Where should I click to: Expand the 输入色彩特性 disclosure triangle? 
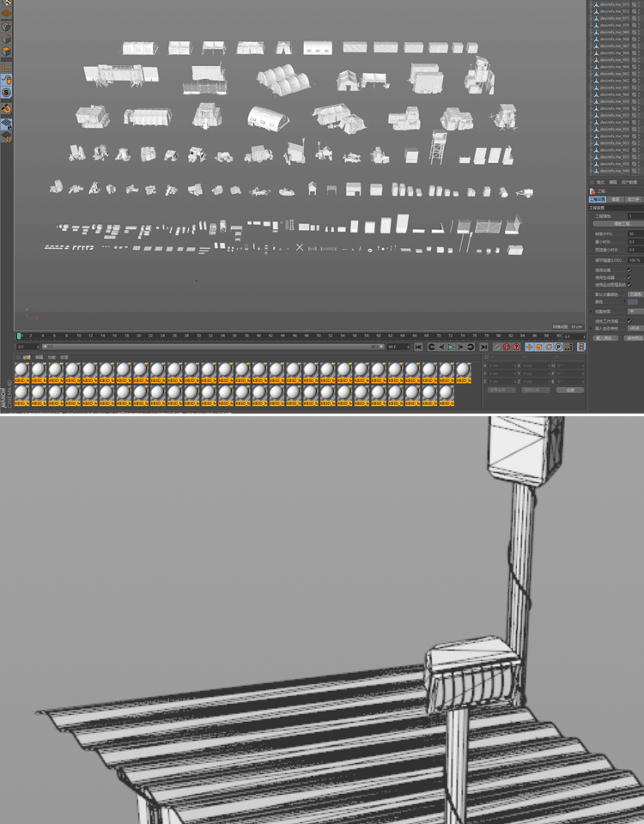coord(592,328)
